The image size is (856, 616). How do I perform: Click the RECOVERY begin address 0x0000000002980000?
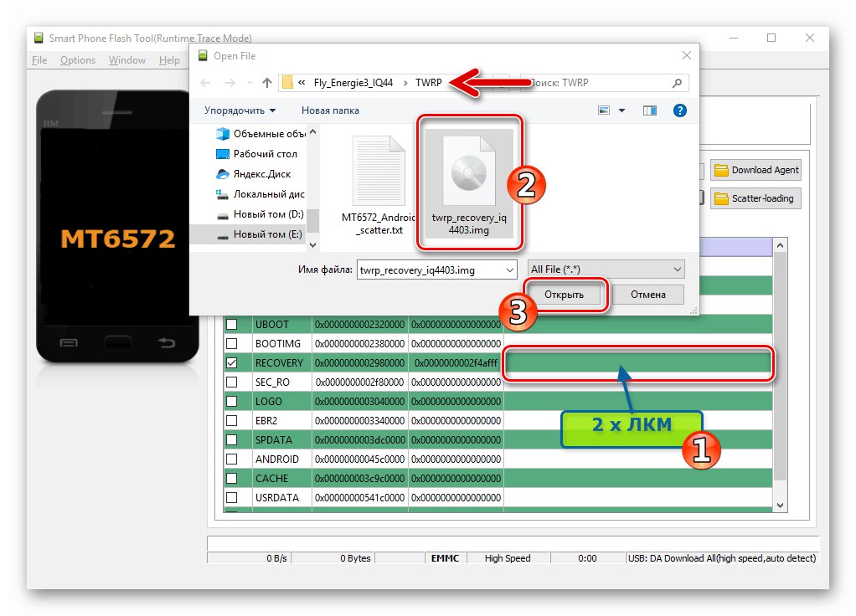[360, 363]
